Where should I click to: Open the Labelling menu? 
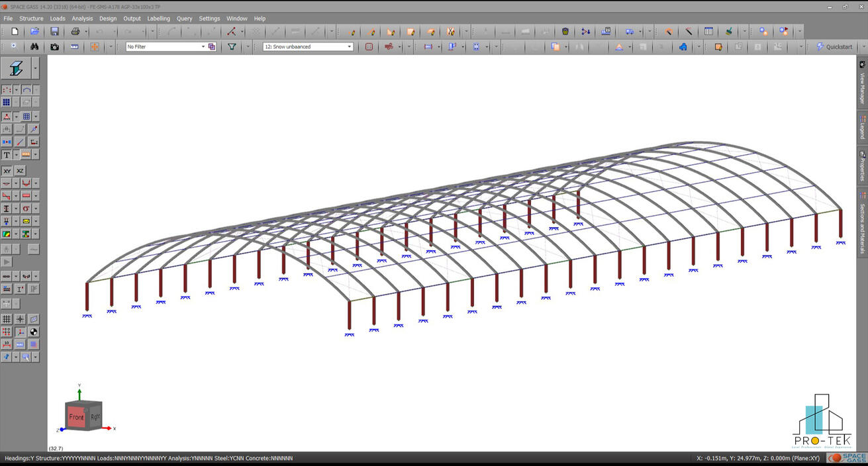[158, 18]
